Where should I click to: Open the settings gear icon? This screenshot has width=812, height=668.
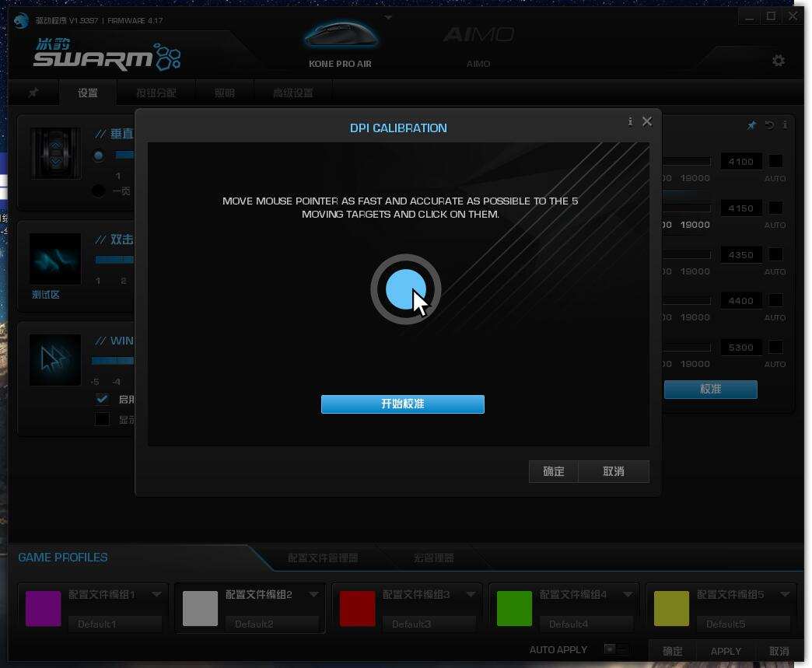pos(779,61)
